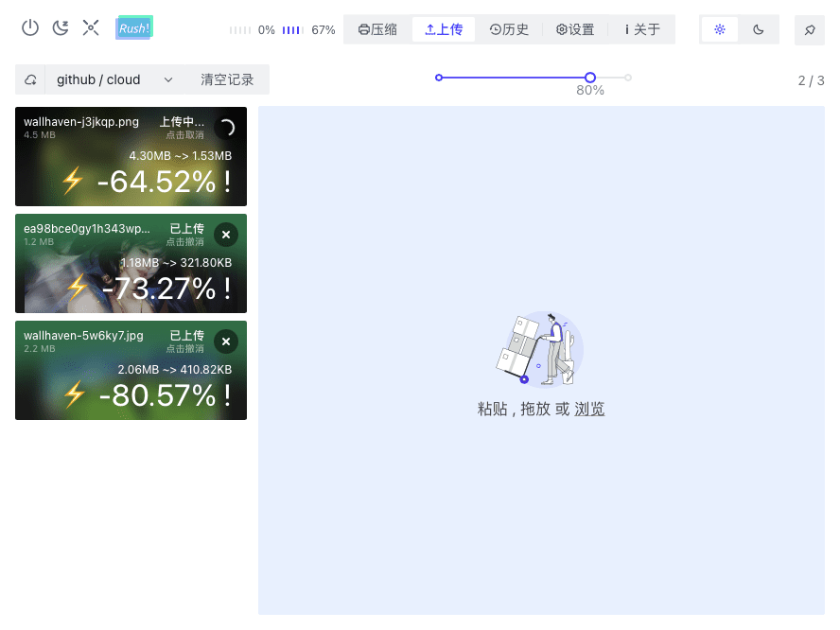The image size is (840, 630).
Task: Open the 压缩 (Compress) tab
Action: [x=377, y=29]
